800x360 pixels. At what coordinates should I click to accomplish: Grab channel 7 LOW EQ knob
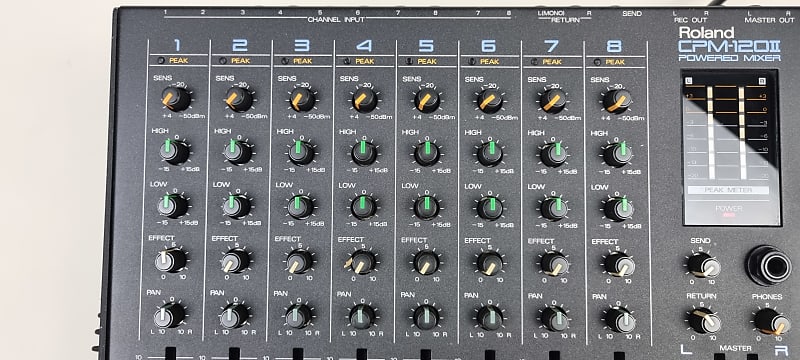(x=553, y=209)
